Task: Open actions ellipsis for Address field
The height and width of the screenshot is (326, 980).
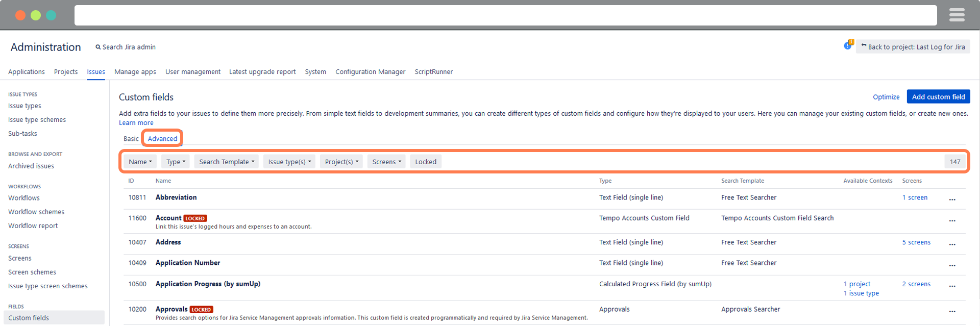Action: tap(952, 244)
